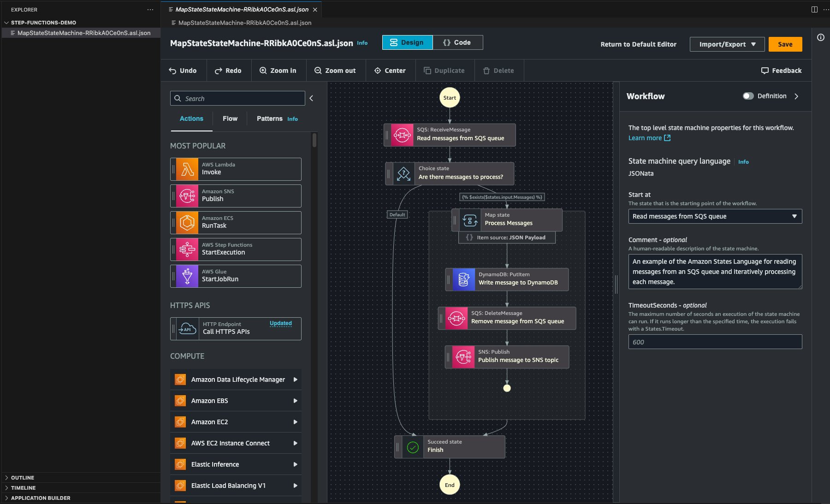Open the Learn more link
This screenshot has height=504, width=830.
646,137
